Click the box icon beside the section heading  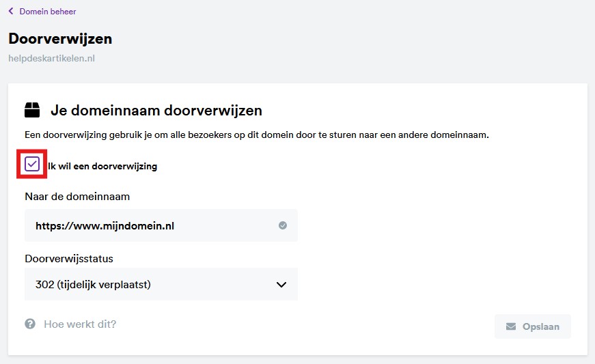(32, 111)
